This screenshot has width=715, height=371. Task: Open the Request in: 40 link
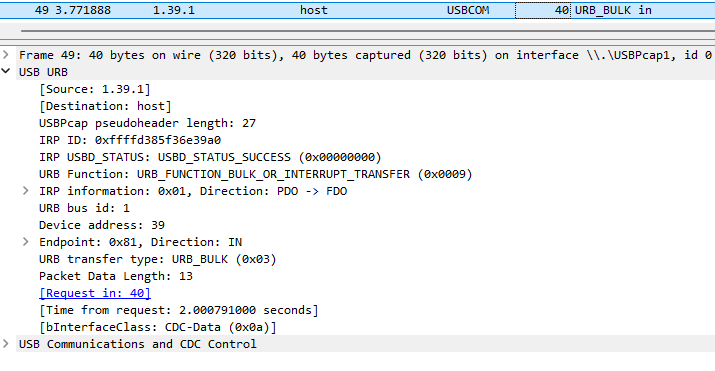tap(95, 293)
